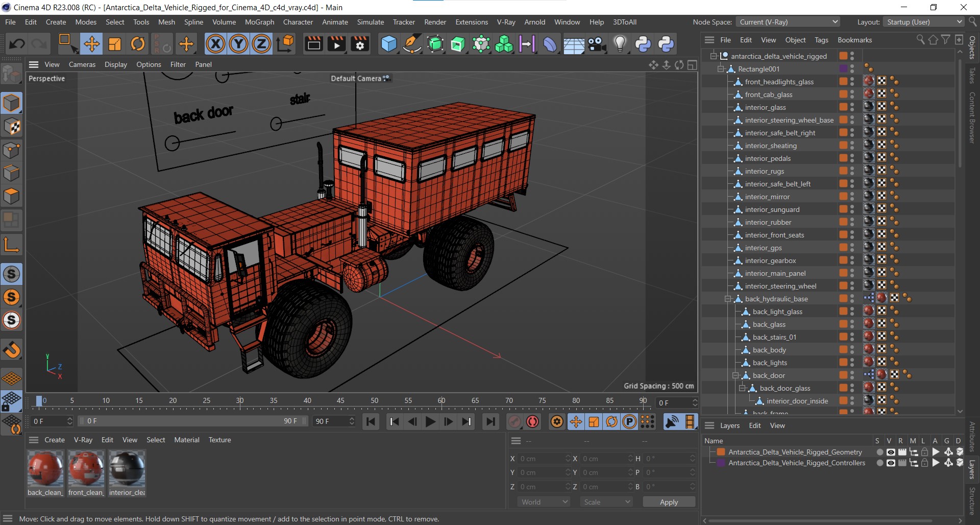
Task: Switch to Texture mode in left sidebar
Action: 11,127
